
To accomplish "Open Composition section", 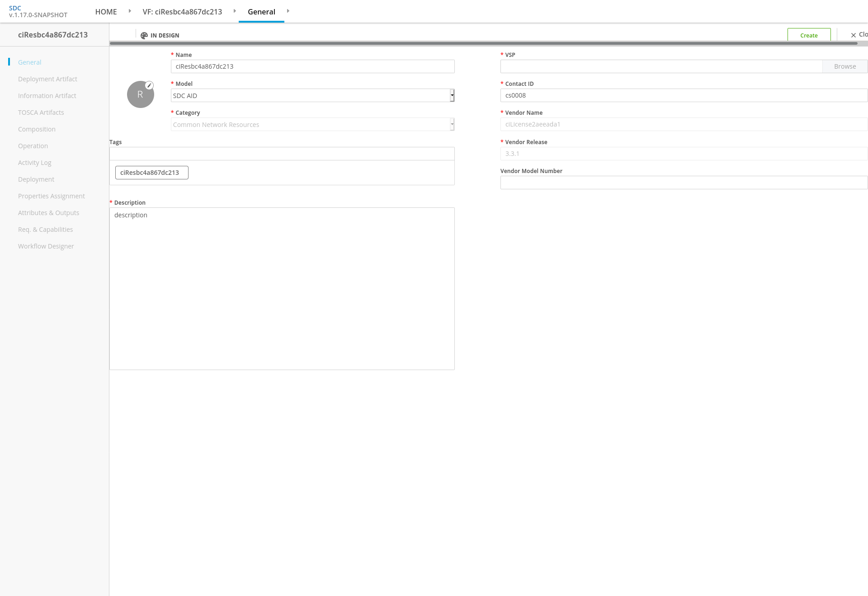I will tap(37, 129).
